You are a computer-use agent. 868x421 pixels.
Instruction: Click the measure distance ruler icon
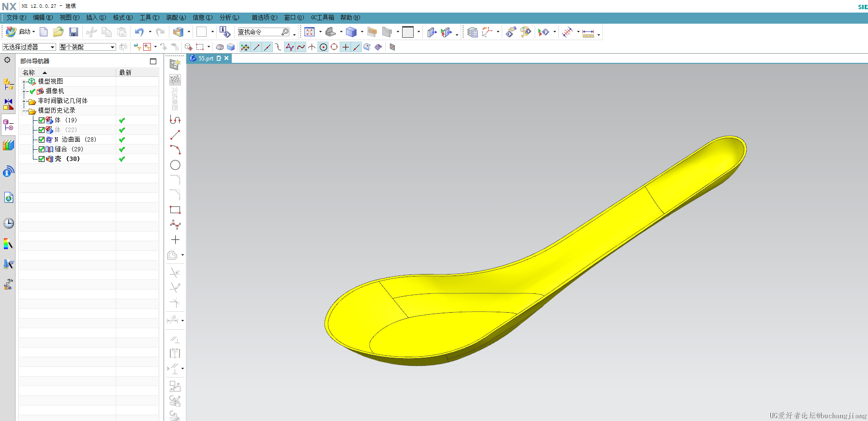pyautogui.click(x=588, y=33)
